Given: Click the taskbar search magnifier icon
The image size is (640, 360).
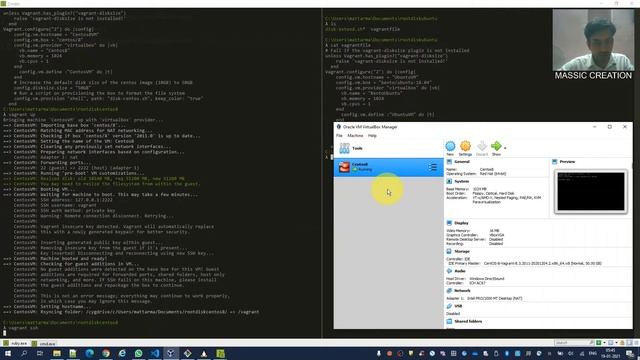Looking at the screenshot, I should point(24,353).
